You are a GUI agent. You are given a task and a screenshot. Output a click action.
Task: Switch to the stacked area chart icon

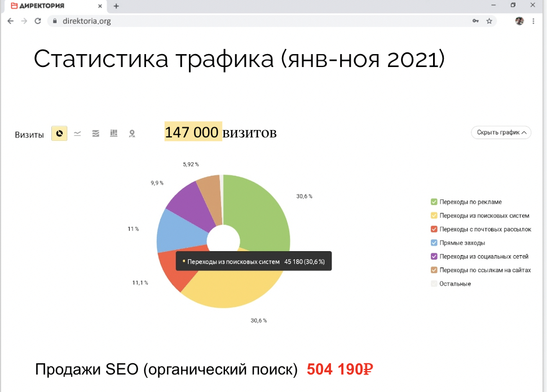coord(96,133)
